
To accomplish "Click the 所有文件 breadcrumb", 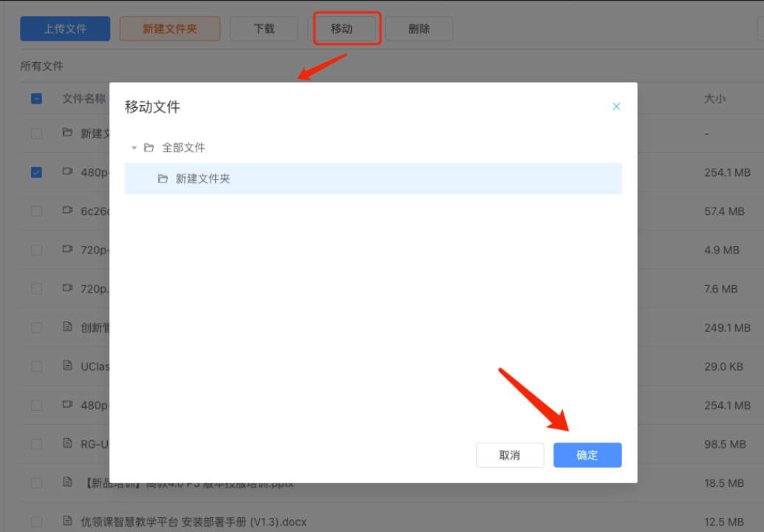I will point(42,66).
